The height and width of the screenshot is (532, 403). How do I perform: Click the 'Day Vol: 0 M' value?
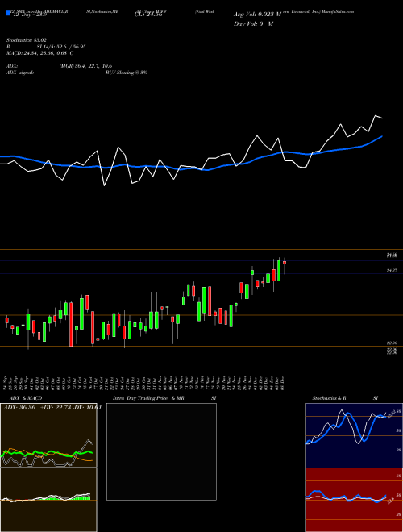(253, 24)
